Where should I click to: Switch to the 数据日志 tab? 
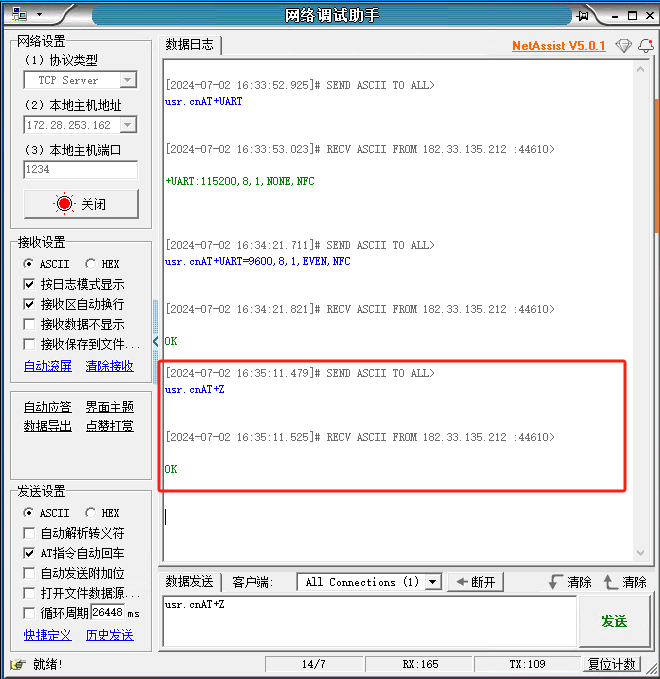pos(190,45)
